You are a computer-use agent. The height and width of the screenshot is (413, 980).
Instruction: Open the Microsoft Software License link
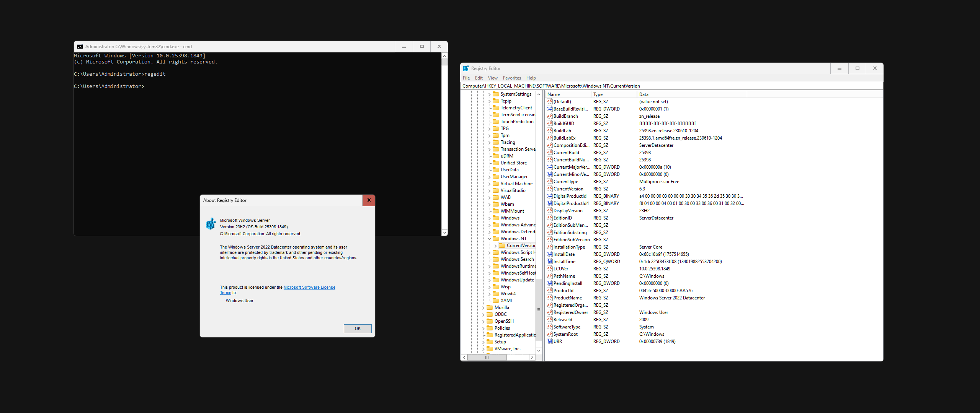click(309, 287)
